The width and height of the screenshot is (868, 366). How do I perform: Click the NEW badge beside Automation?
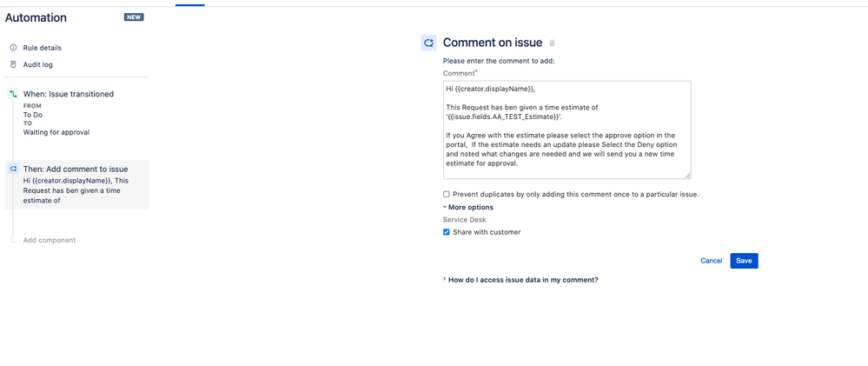point(134,17)
